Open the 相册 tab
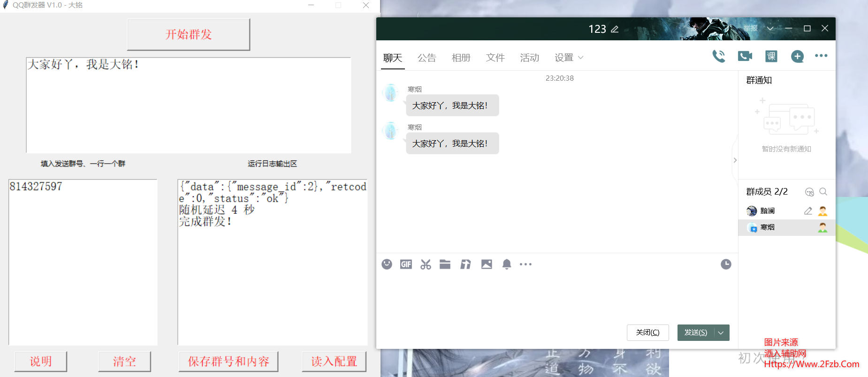The image size is (868, 377). coord(461,58)
